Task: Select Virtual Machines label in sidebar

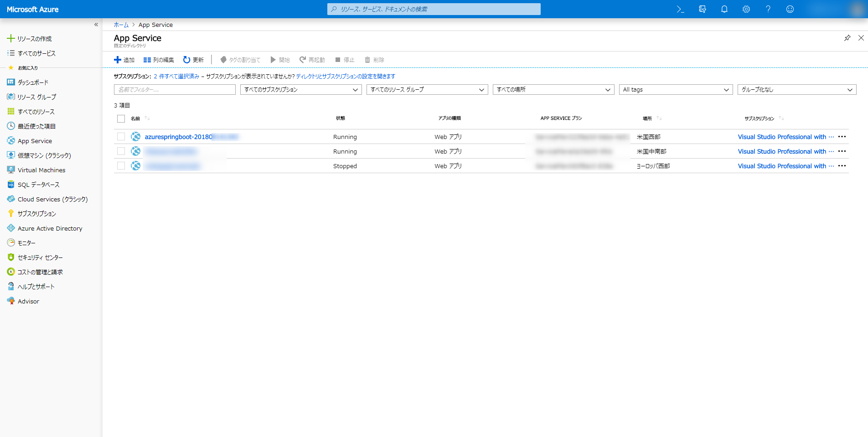Action: 41,170
